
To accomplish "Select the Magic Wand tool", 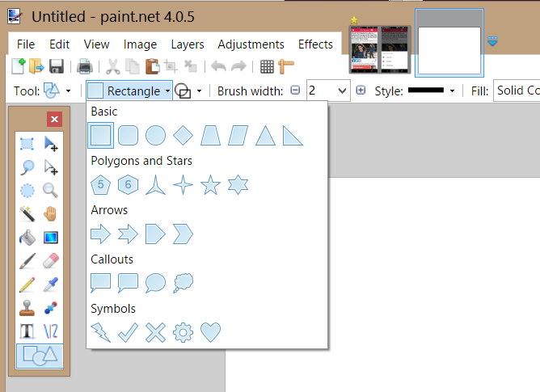I will 27,214.
